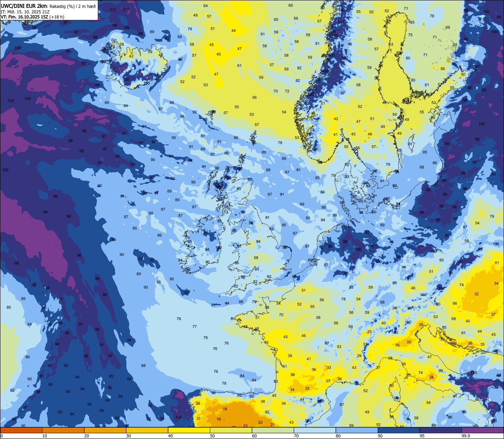Click the humidity value 19 over Spain
Screen dimensions: 504x439
[x=219, y=419]
